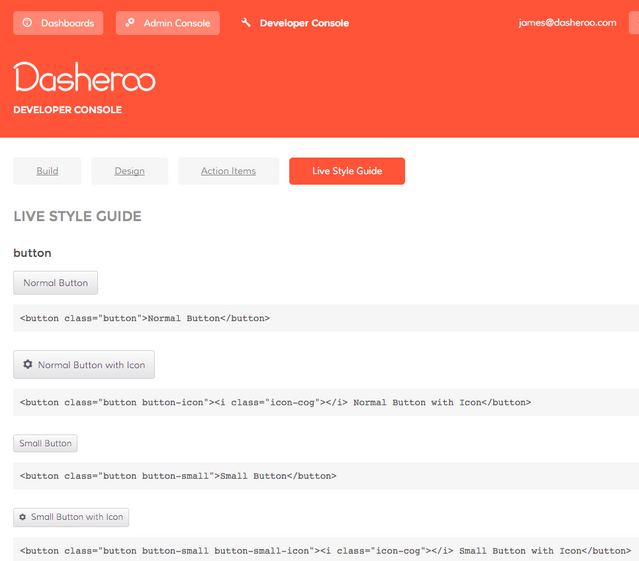The image size is (639, 561).
Task: Click the Developer Console wrench icon
Action: coord(246,23)
